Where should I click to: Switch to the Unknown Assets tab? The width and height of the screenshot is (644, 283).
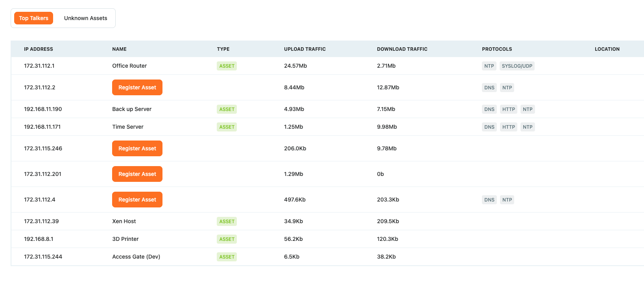tap(85, 18)
